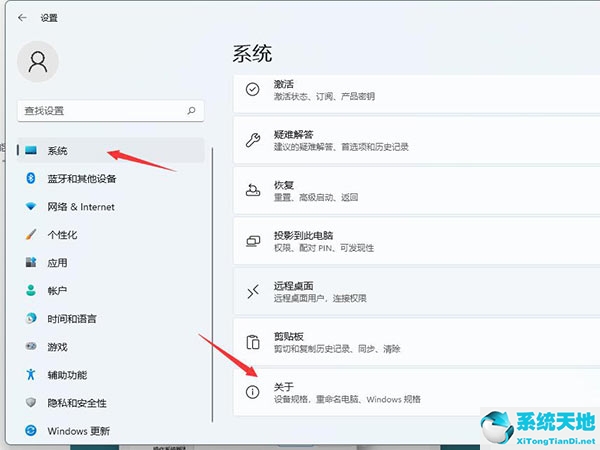This screenshot has width=600, height=450.
Task: Click the sidebar vertical scrollbar
Action: click(x=212, y=285)
